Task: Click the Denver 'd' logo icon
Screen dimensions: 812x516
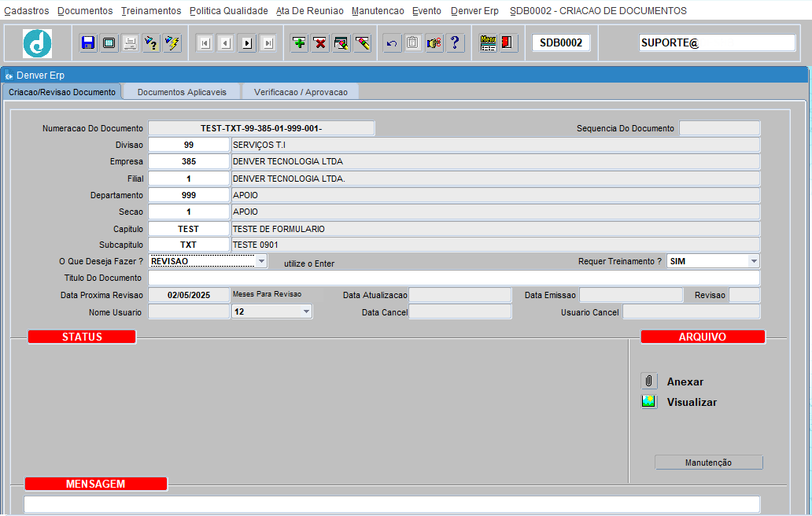Action: tap(37, 43)
